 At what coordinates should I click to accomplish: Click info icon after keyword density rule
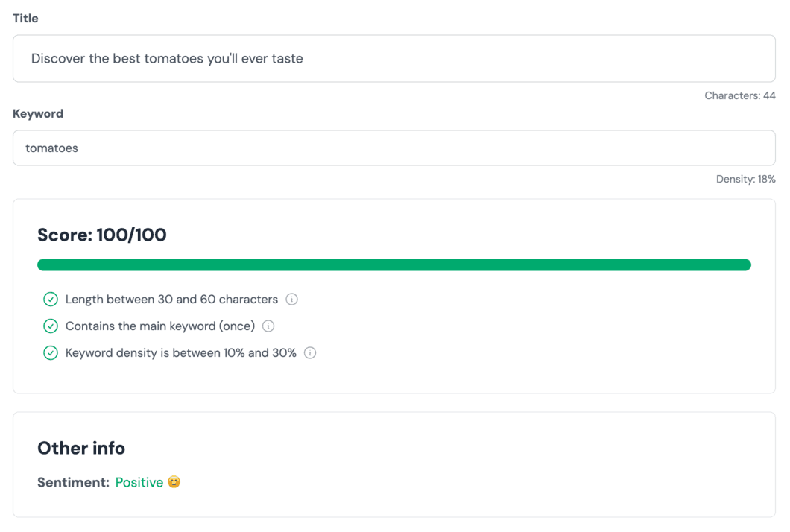(310, 353)
